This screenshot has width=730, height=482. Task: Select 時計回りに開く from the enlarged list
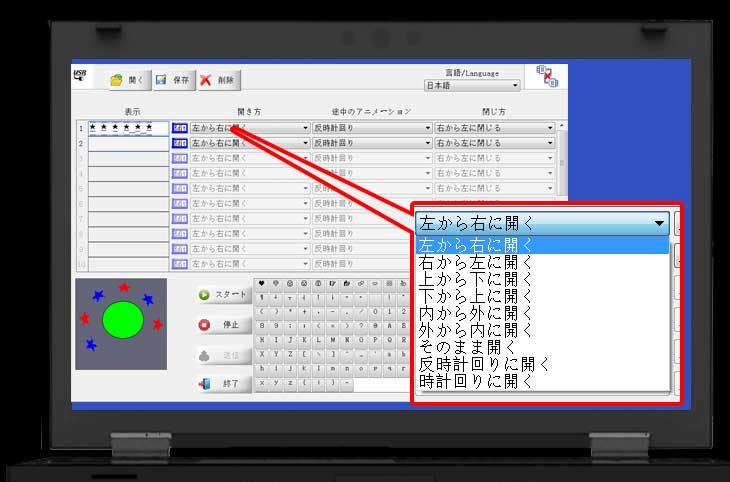477,381
